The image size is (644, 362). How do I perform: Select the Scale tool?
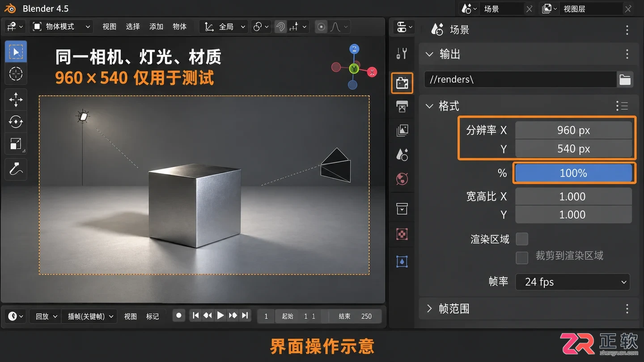16,143
